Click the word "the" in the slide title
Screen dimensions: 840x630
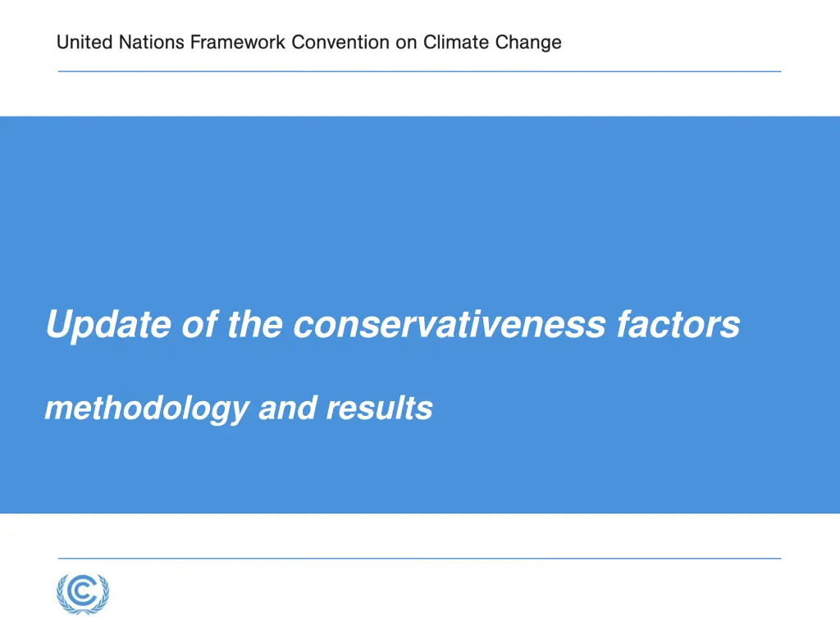(x=255, y=325)
